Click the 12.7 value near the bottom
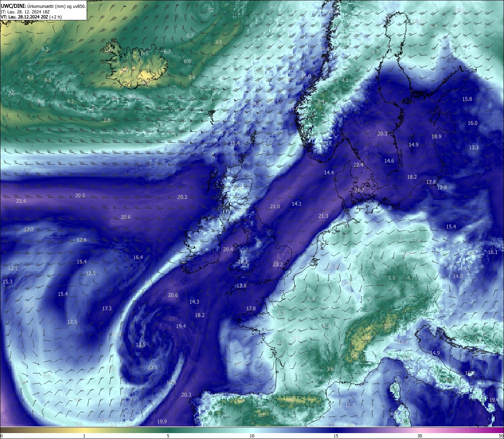This screenshot has width=504, height=439. pyautogui.click(x=350, y=405)
